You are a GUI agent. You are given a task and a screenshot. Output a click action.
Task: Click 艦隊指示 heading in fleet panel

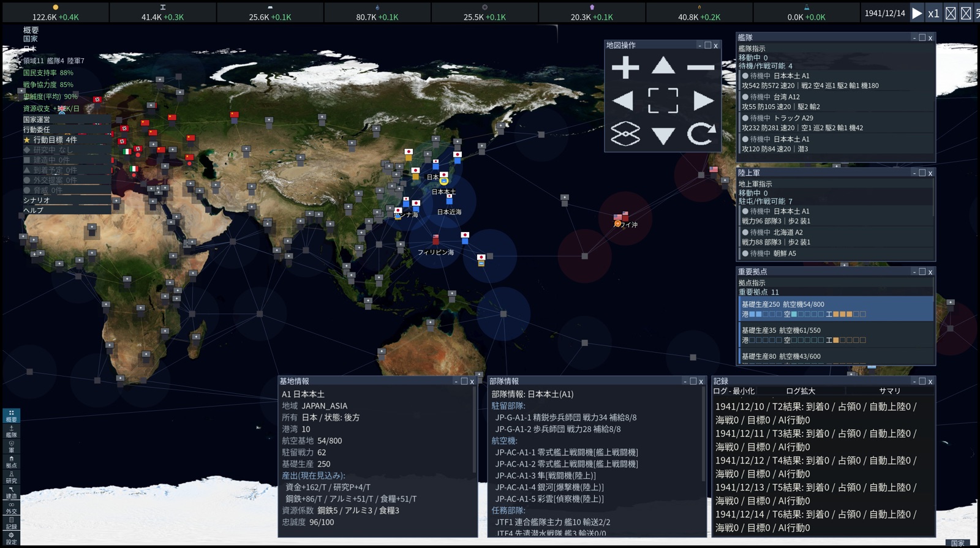pos(752,48)
